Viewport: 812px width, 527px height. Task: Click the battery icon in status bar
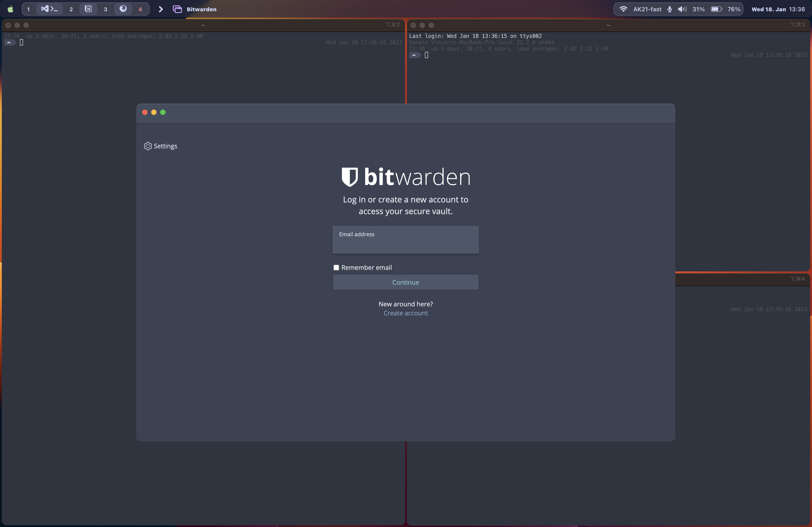(x=716, y=9)
